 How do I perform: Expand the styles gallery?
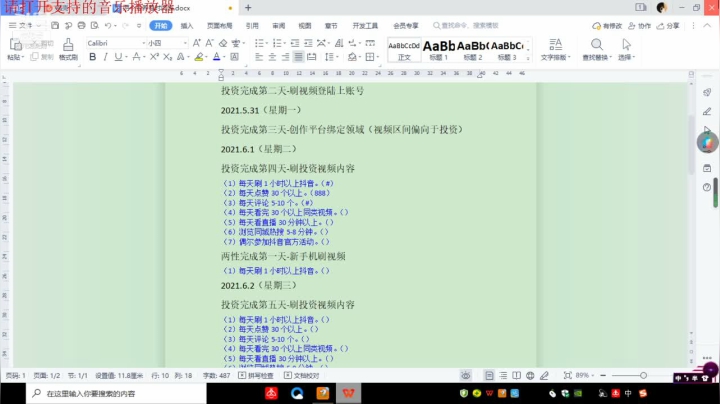click(x=528, y=59)
